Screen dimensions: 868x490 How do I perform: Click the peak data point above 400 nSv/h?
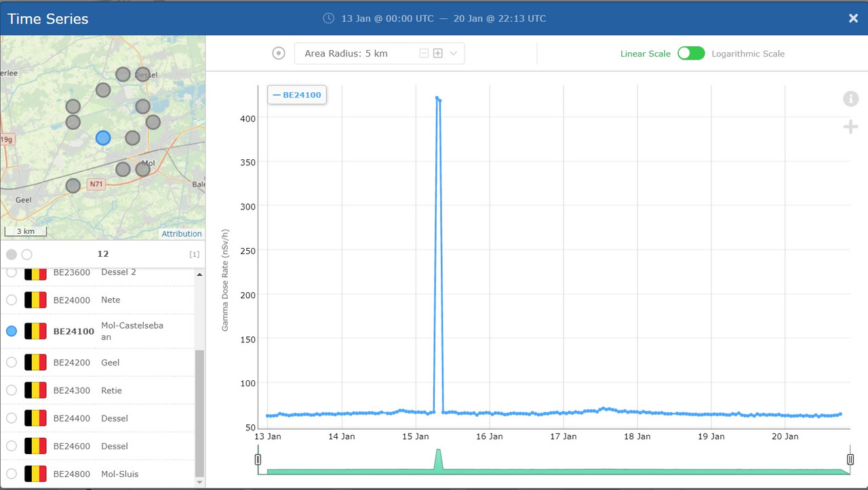click(437, 98)
